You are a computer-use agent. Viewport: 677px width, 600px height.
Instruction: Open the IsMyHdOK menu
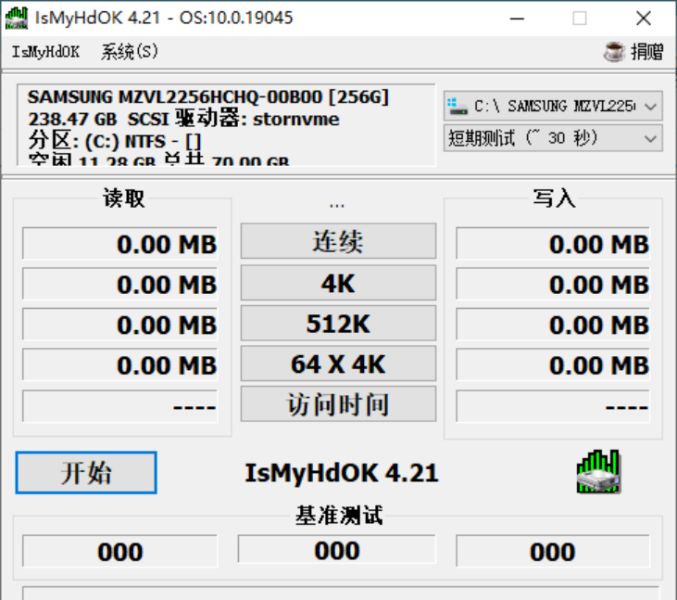coord(45,52)
